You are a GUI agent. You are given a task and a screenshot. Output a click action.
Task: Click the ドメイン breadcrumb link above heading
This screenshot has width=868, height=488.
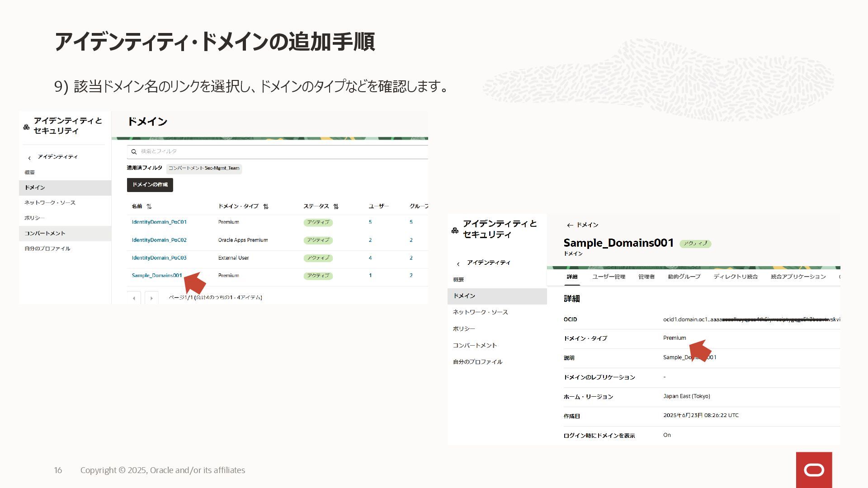click(x=587, y=225)
